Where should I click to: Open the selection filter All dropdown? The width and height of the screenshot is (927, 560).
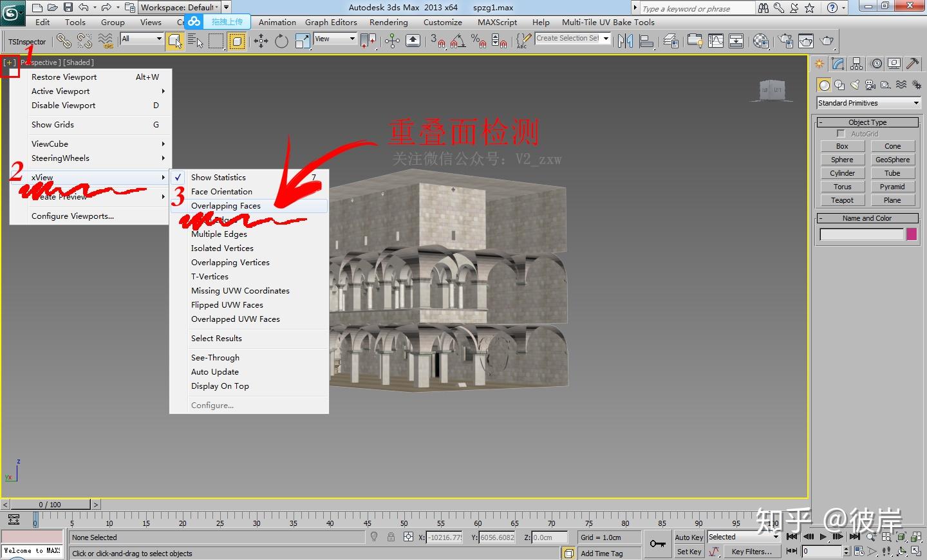click(142, 39)
